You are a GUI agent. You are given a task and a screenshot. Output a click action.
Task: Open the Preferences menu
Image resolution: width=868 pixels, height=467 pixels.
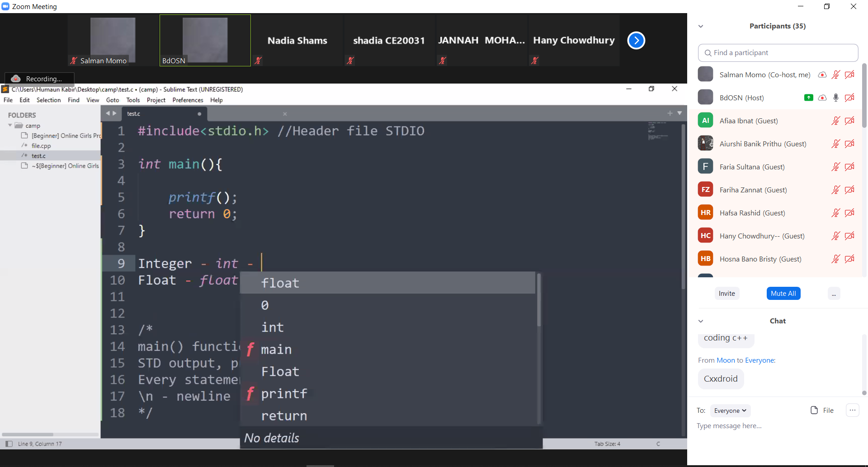[x=188, y=100]
